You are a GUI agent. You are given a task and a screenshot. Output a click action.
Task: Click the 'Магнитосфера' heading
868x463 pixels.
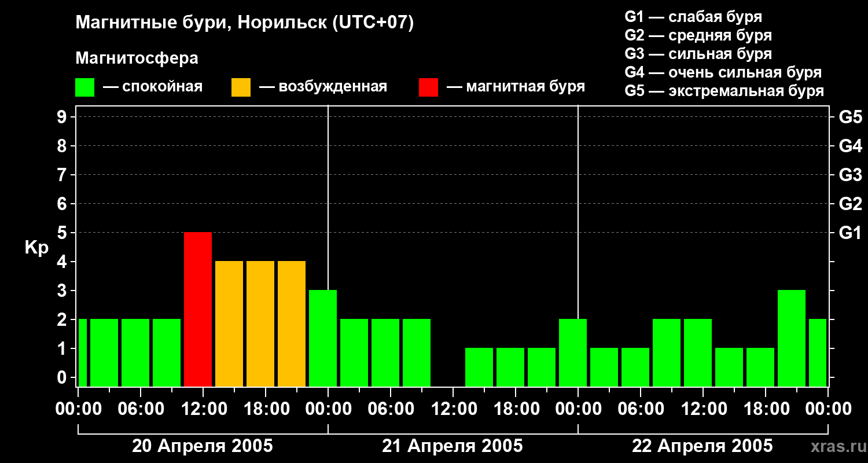pyautogui.click(x=137, y=58)
